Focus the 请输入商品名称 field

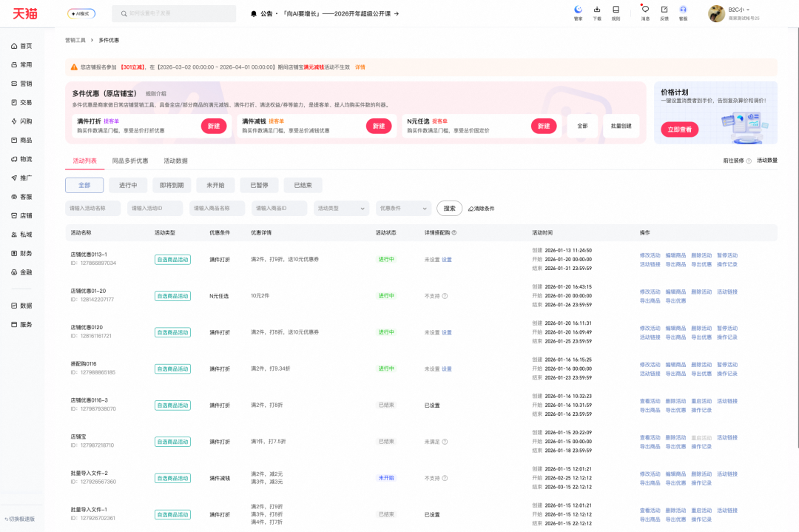(x=217, y=209)
